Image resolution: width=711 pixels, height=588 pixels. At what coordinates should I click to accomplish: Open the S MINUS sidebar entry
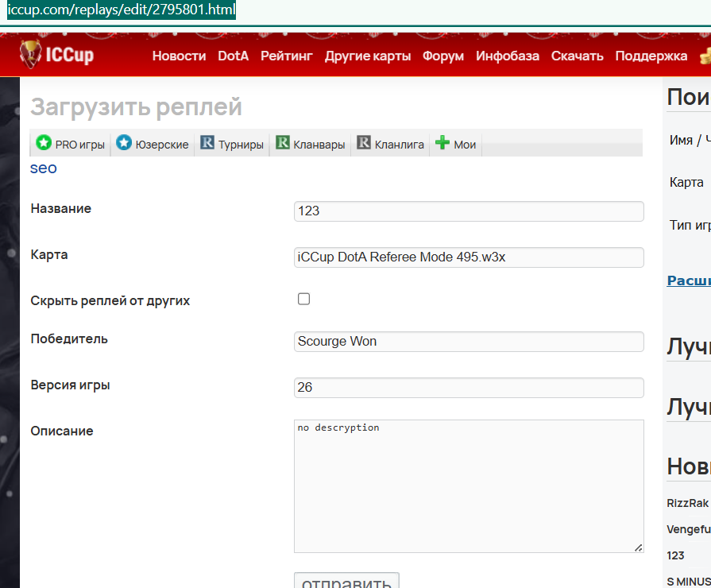tap(689, 581)
